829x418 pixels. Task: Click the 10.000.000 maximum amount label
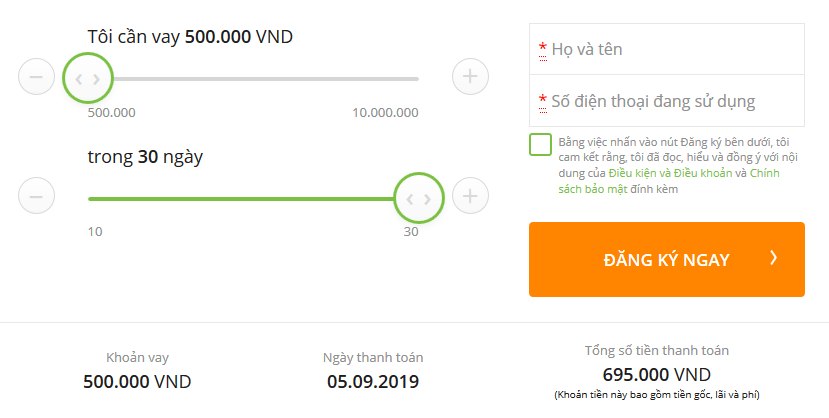coord(385,112)
